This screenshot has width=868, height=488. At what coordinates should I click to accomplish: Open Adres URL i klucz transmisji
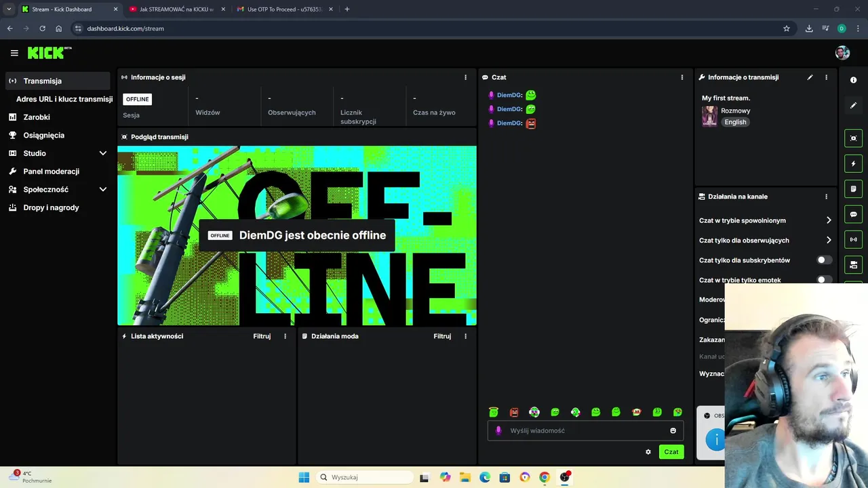click(64, 99)
